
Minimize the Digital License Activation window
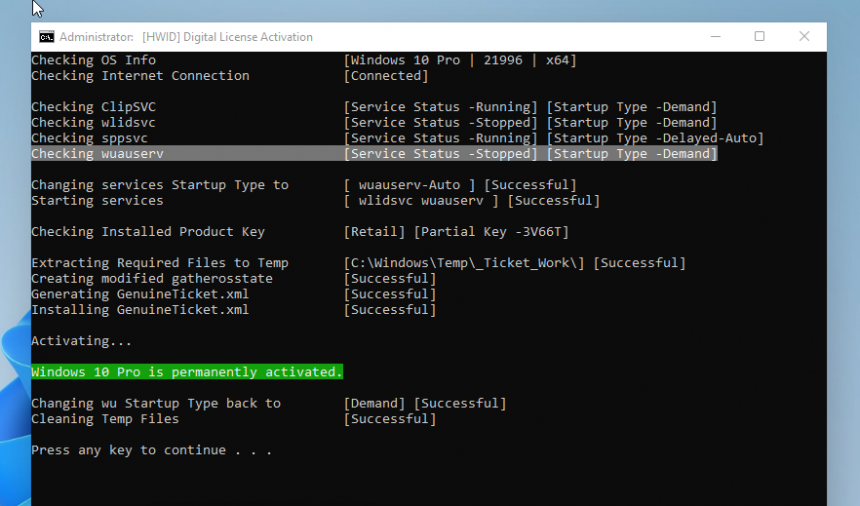pyautogui.click(x=714, y=37)
